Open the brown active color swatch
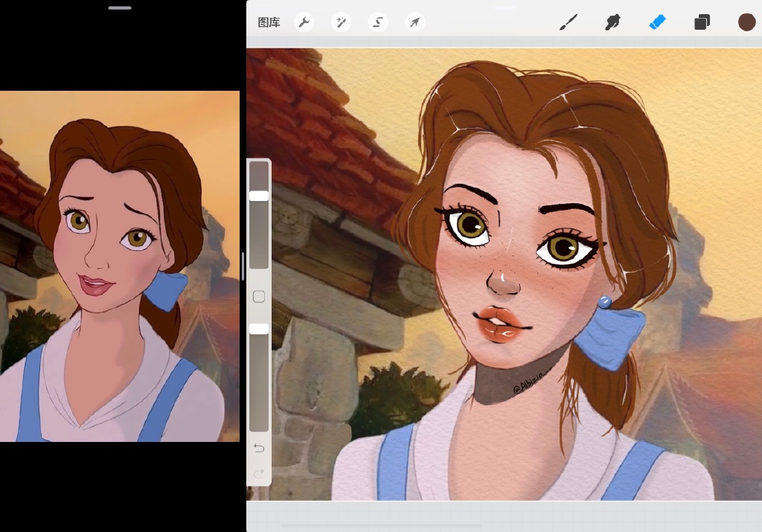The height and width of the screenshot is (532, 762). (746, 22)
